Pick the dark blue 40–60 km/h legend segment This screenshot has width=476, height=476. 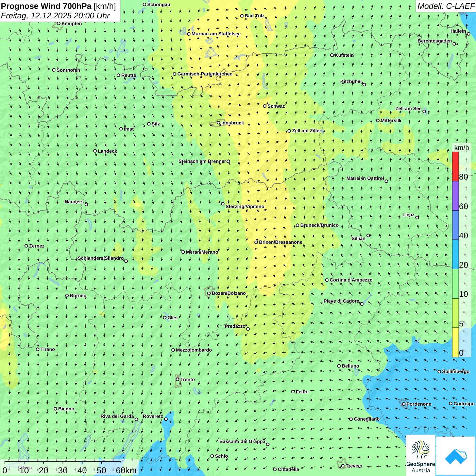455,225
